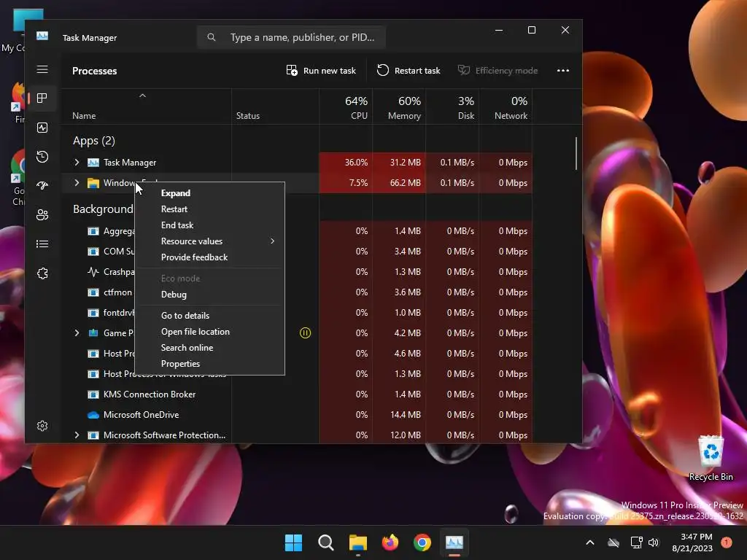The width and height of the screenshot is (747, 560).
Task: Open notification badge in taskbar
Action: pos(727,542)
